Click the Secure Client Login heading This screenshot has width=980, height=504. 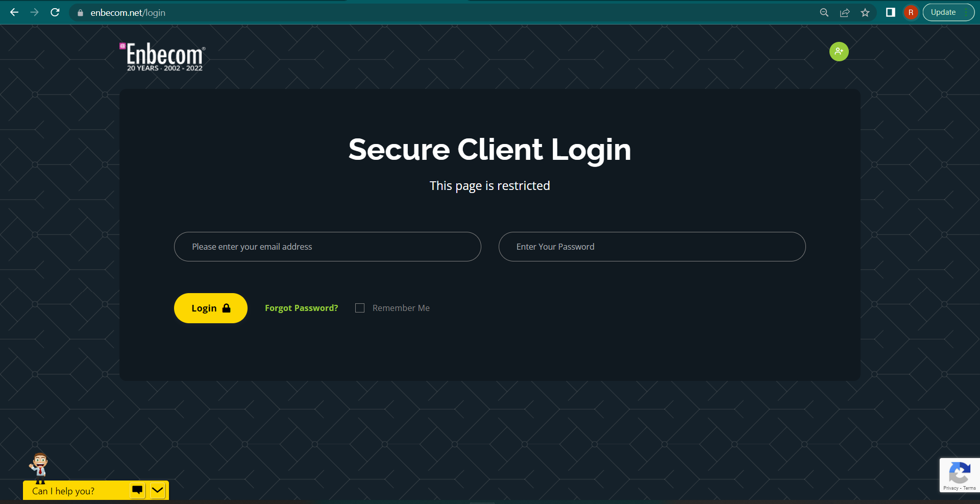[x=490, y=150]
